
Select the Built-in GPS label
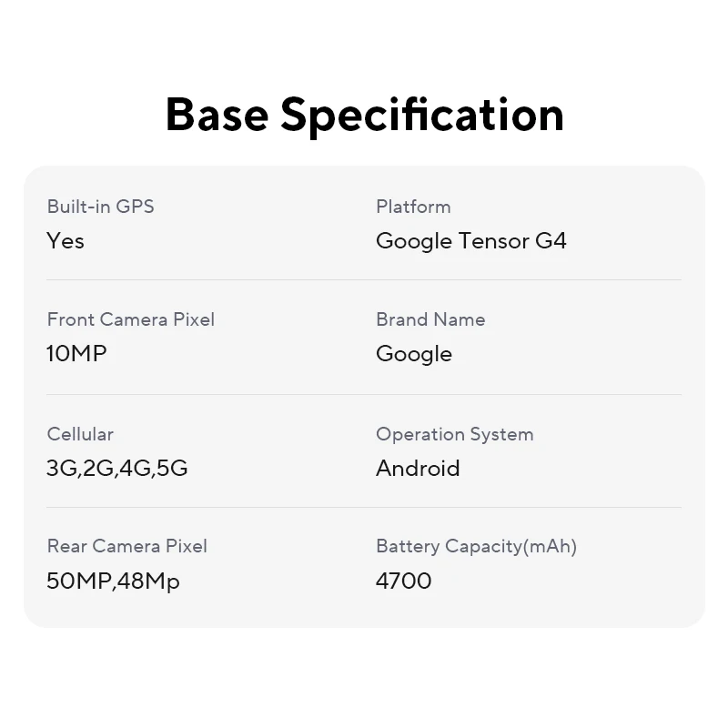click(100, 207)
